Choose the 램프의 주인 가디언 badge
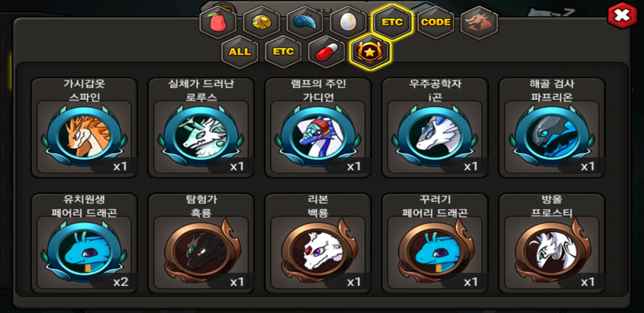The height and width of the screenshot is (313, 644). tap(318, 128)
